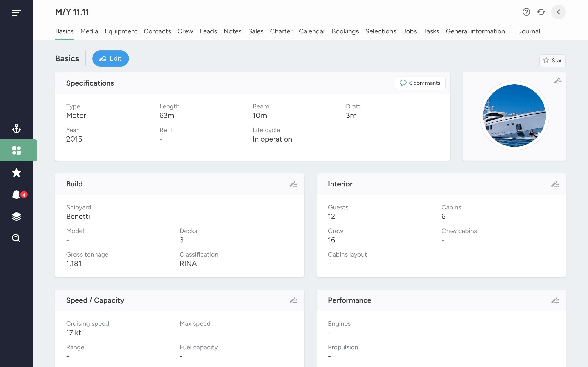Switch to the Equipment tab
The height and width of the screenshot is (367, 588).
pos(121,31)
